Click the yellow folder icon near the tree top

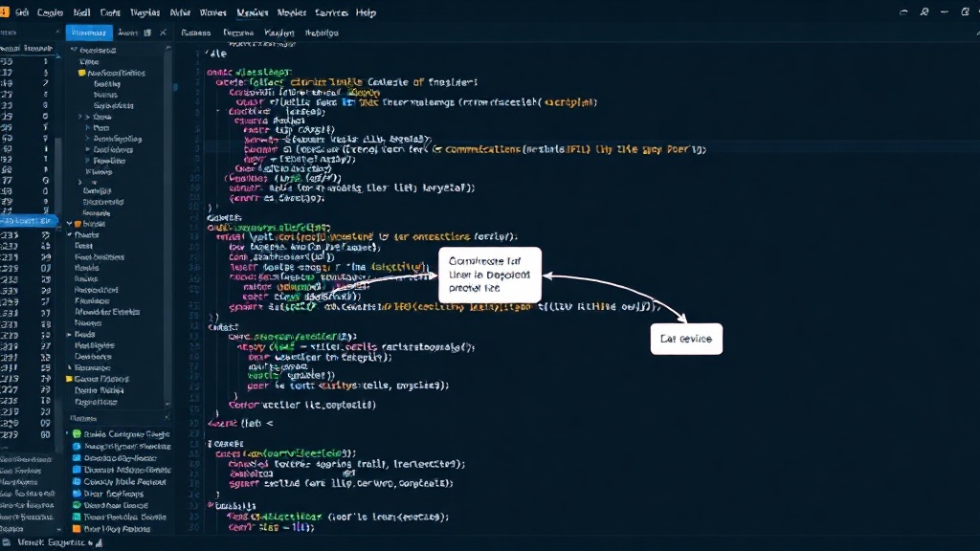[81, 73]
